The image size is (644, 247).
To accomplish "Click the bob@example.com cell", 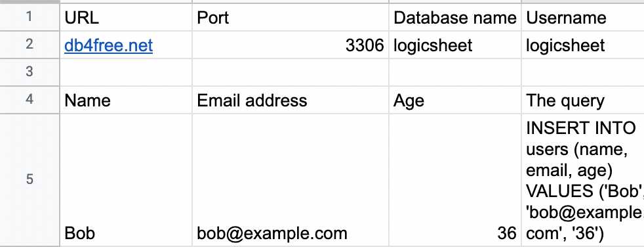I will tap(291, 179).
